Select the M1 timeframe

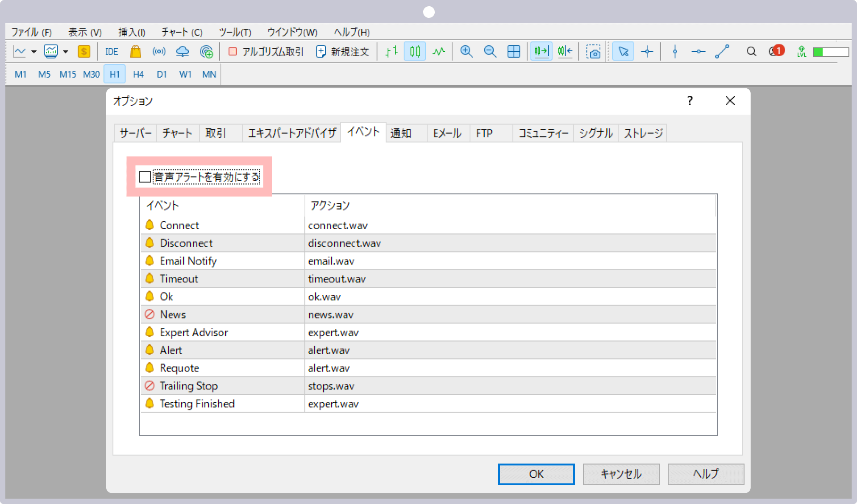click(x=21, y=74)
